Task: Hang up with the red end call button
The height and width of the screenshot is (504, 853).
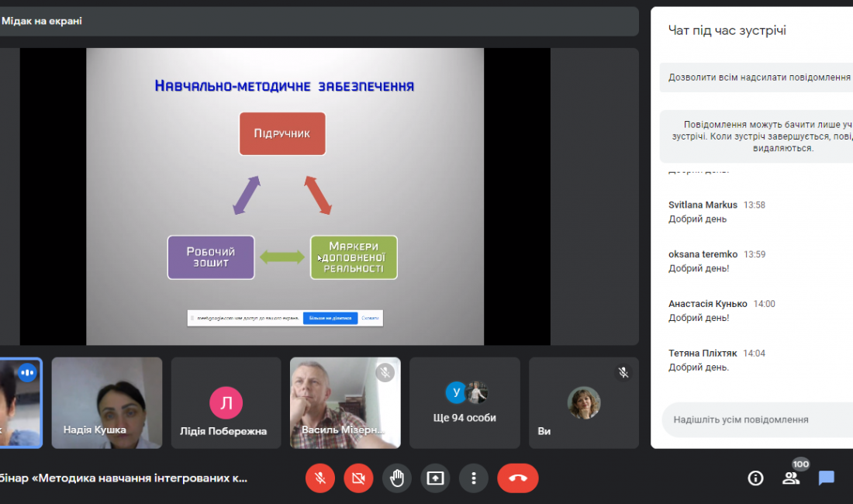Action: tap(517, 478)
